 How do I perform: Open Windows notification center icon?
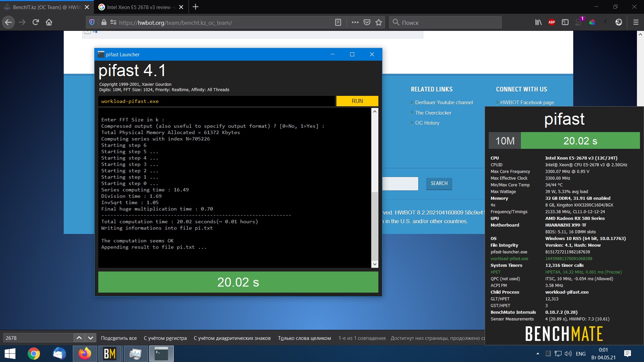click(628, 354)
